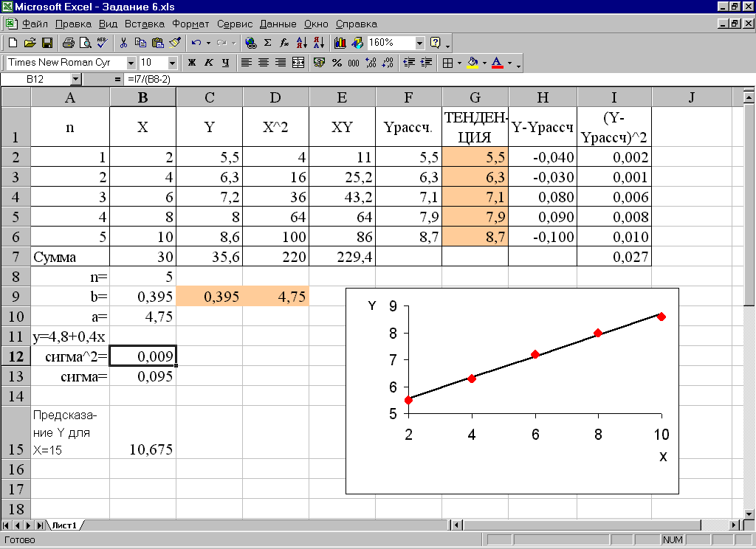756x549 pixels.
Task: Click the Merge and Center icon
Action: click(298, 63)
